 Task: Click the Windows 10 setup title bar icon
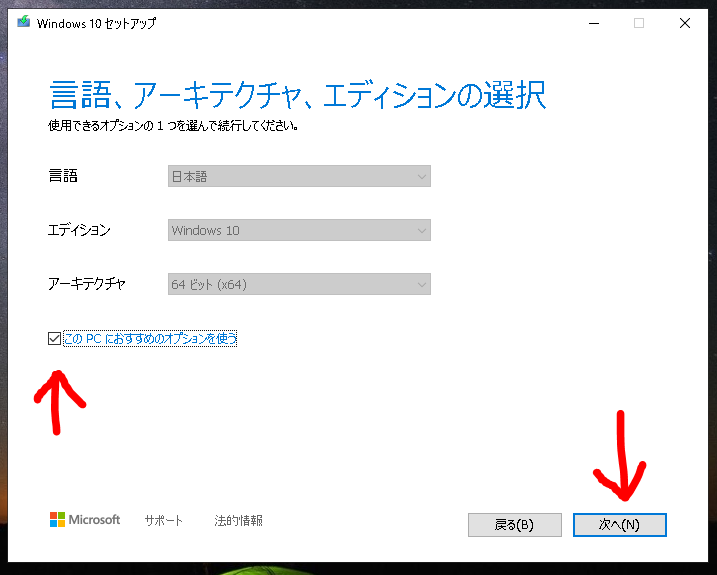(23, 21)
